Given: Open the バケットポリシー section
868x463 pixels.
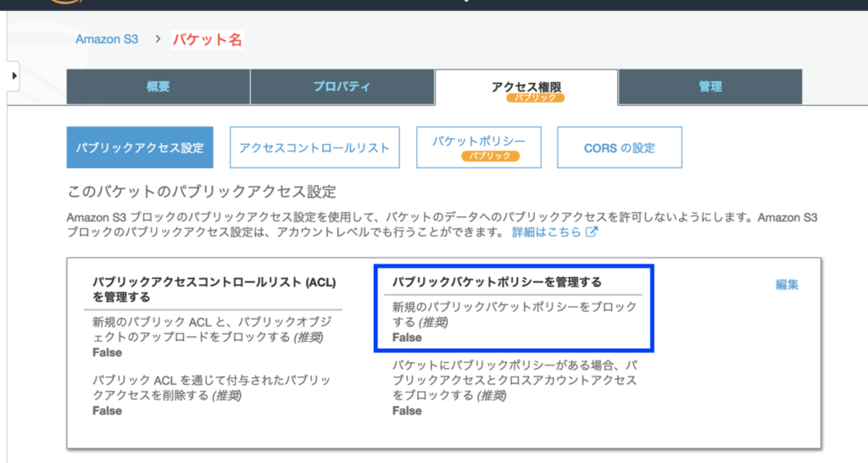Looking at the screenshot, I should coord(479,148).
